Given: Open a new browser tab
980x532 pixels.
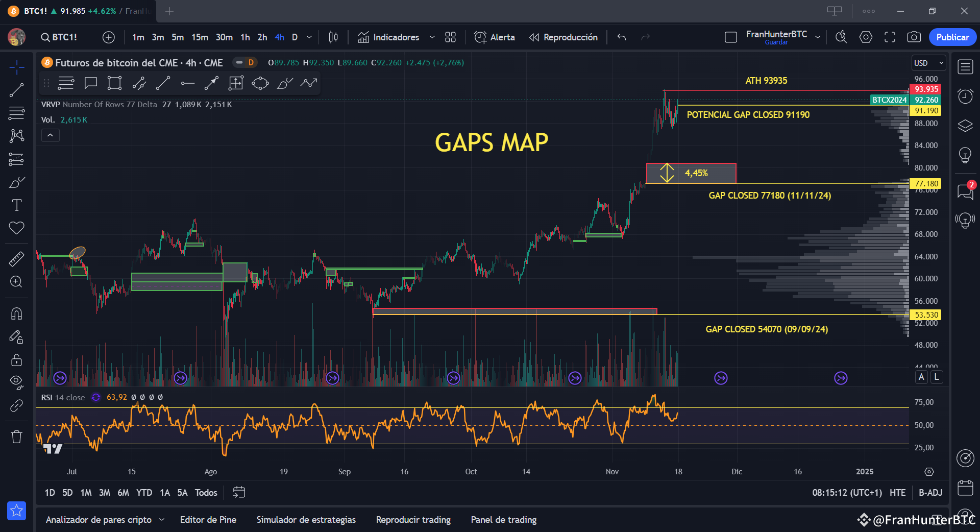Looking at the screenshot, I should [x=169, y=11].
